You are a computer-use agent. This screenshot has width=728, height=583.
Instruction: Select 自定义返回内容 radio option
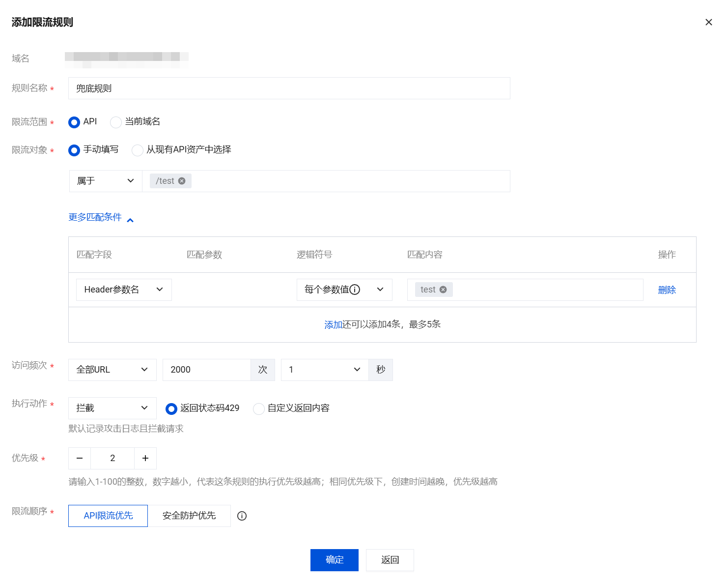tap(259, 408)
